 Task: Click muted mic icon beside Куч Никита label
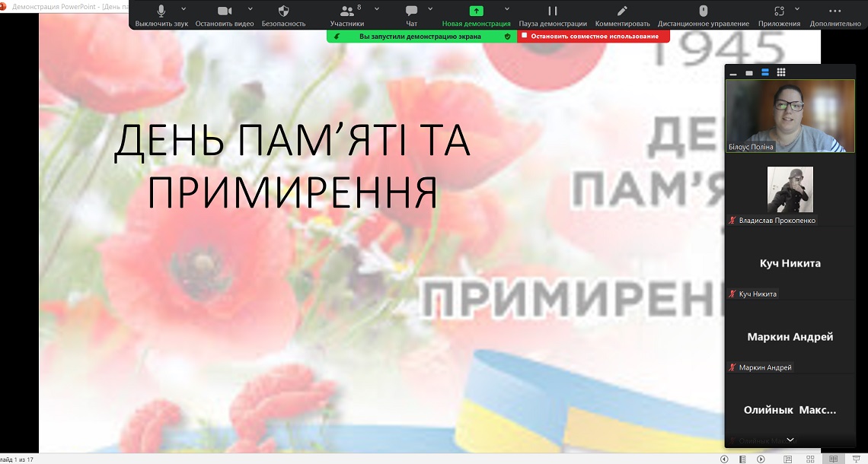click(732, 294)
